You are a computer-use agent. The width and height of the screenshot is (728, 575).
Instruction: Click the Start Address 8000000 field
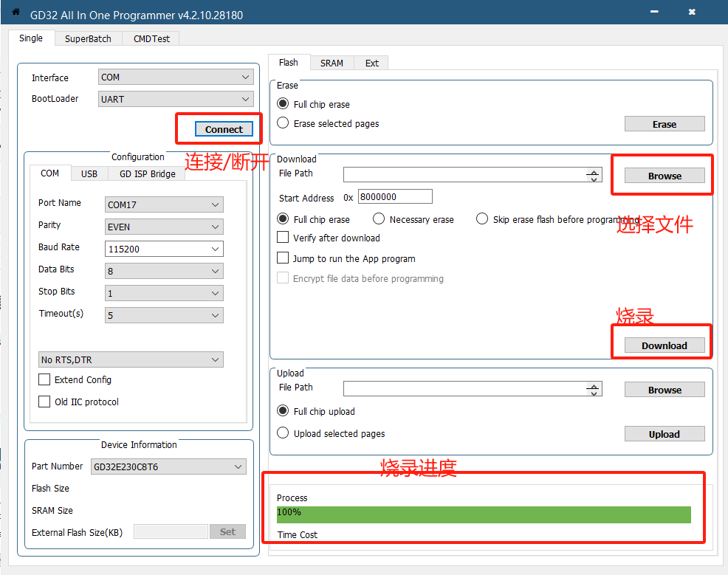click(395, 197)
